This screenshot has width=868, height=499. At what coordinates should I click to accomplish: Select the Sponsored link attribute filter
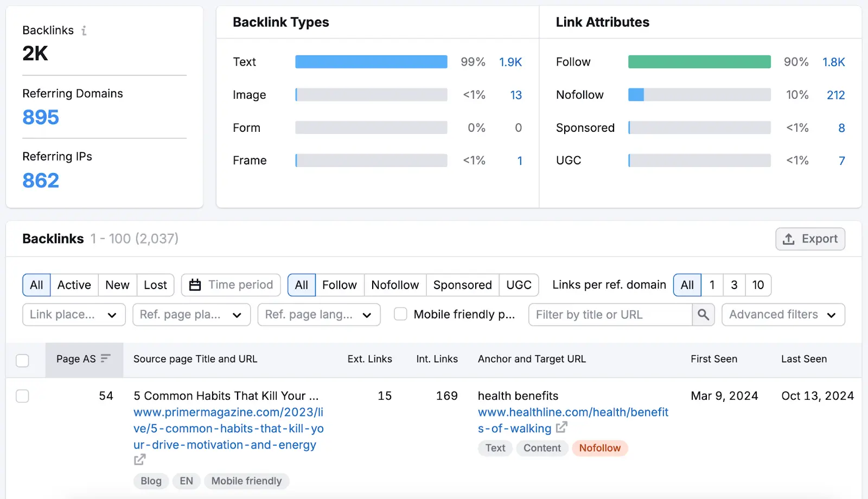click(x=462, y=285)
